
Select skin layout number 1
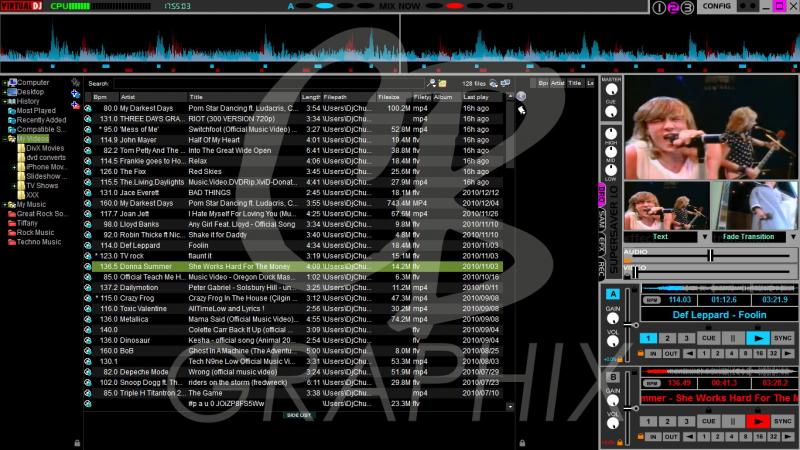(x=659, y=7)
